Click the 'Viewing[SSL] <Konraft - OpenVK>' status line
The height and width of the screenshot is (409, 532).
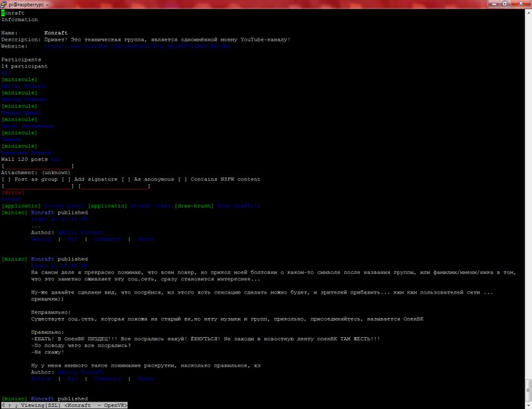64,405
